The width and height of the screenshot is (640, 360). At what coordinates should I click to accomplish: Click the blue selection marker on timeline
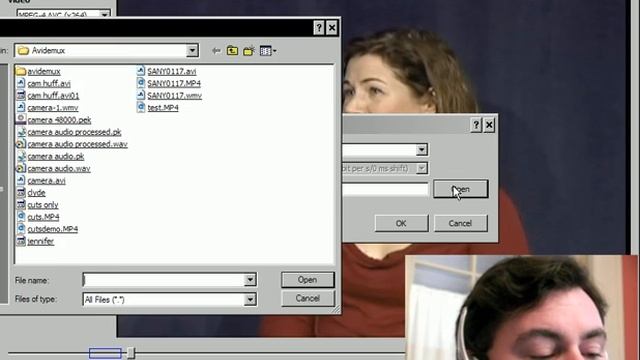click(105, 353)
